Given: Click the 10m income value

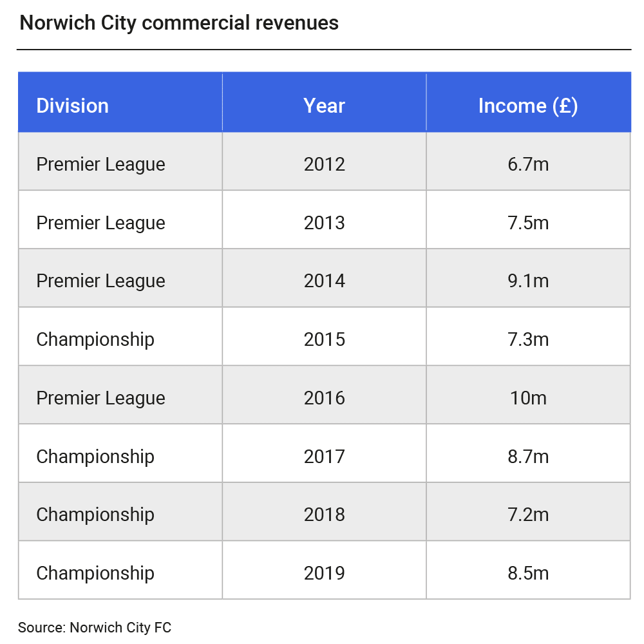Looking at the screenshot, I should click(528, 398).
